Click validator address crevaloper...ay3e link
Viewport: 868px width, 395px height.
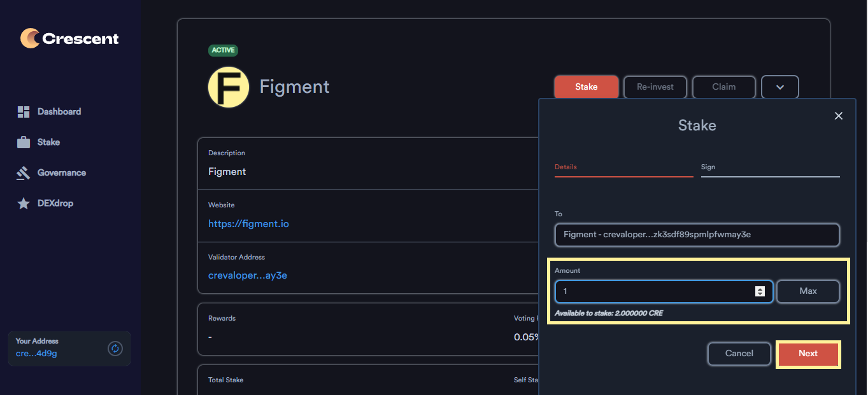[248, 275]
